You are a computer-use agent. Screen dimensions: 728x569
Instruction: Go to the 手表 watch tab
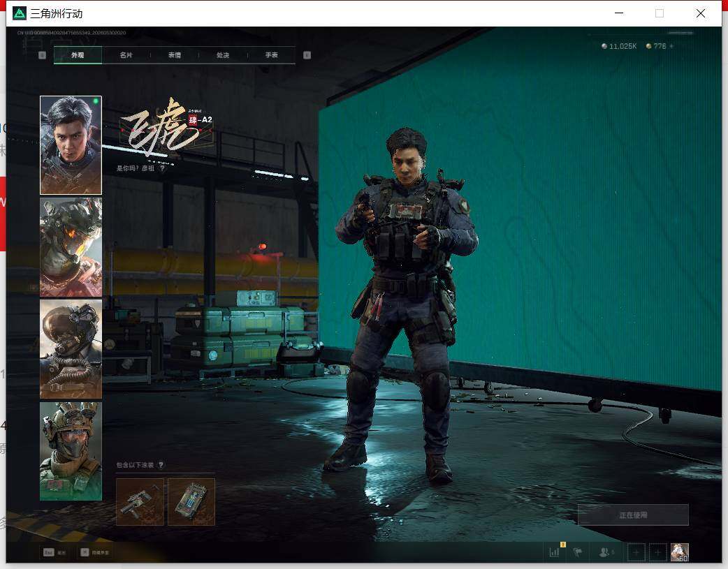tap(272, 55)
